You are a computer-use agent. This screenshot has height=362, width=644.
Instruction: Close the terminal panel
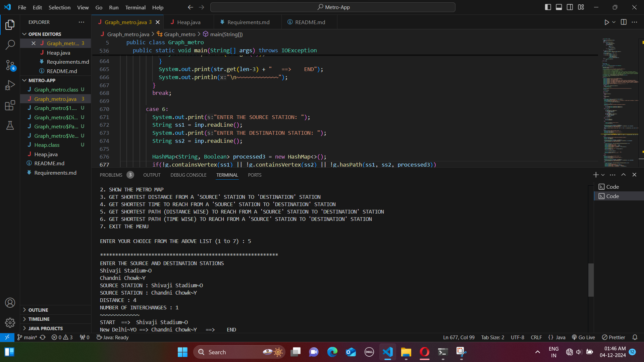click(634, 175)
